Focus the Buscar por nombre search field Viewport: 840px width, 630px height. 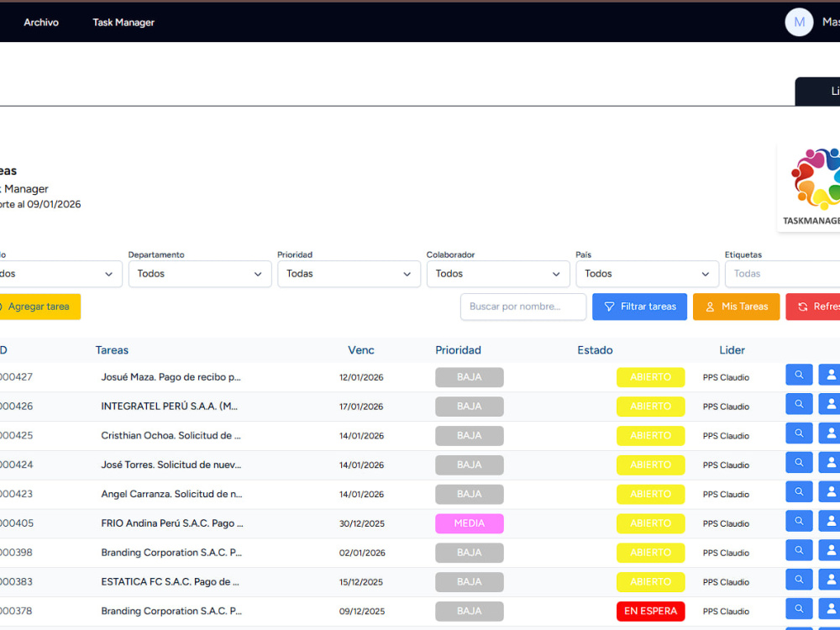pos(523,307)
